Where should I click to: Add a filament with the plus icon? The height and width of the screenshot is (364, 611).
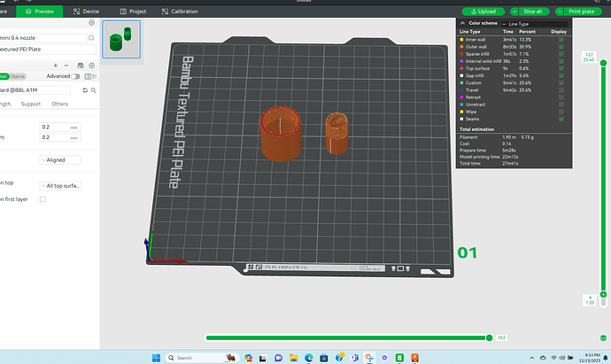tap(55, 66)
